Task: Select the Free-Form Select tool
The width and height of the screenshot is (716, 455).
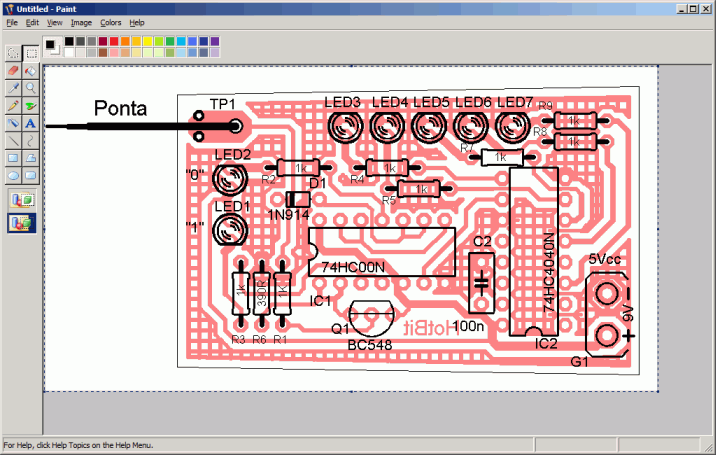Action: click(x=13, y=53)
